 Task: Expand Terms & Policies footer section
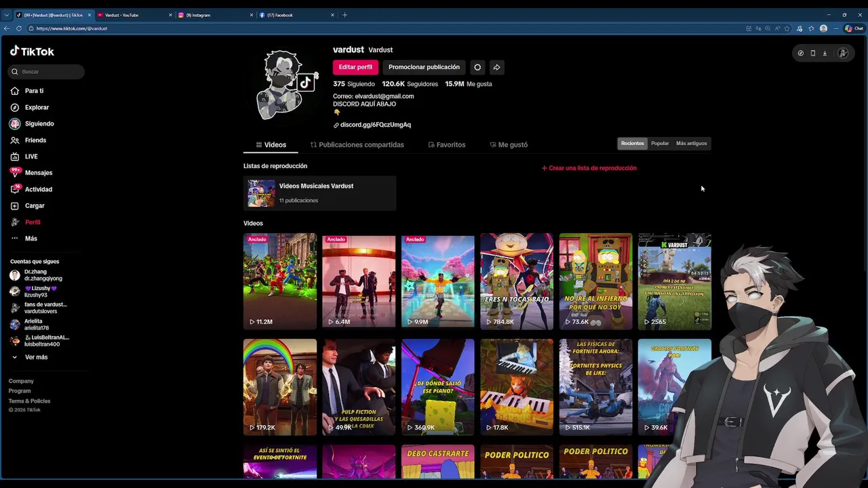point(29,401)
